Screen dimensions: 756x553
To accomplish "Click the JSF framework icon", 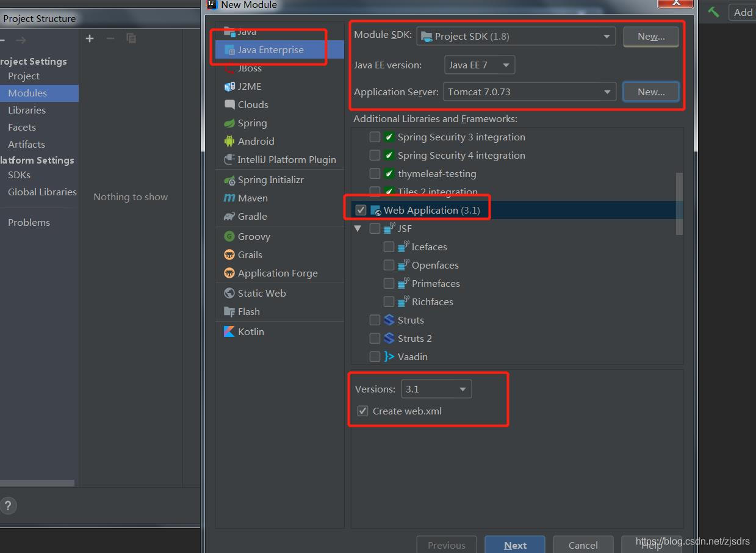I will tap(389, 229).
